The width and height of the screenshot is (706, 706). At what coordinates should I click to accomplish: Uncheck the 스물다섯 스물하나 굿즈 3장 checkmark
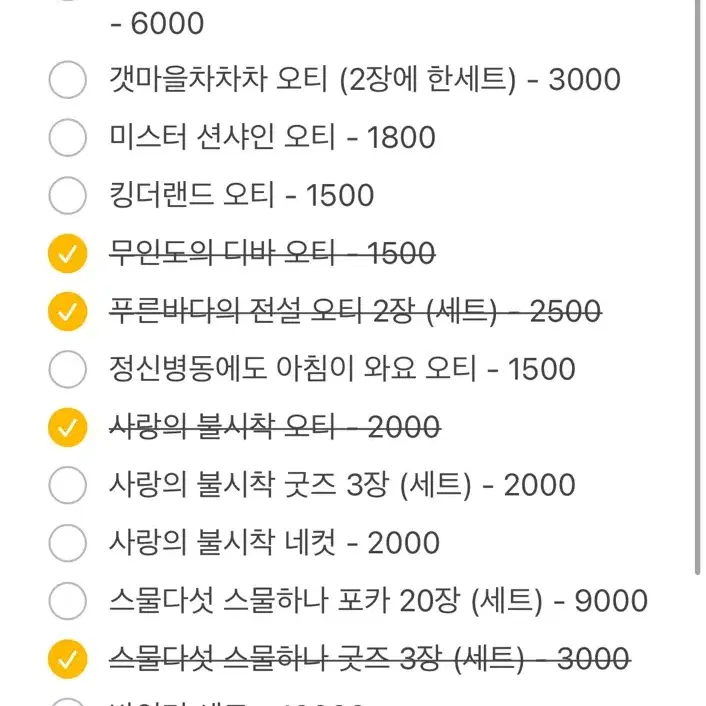click(68, 659)
